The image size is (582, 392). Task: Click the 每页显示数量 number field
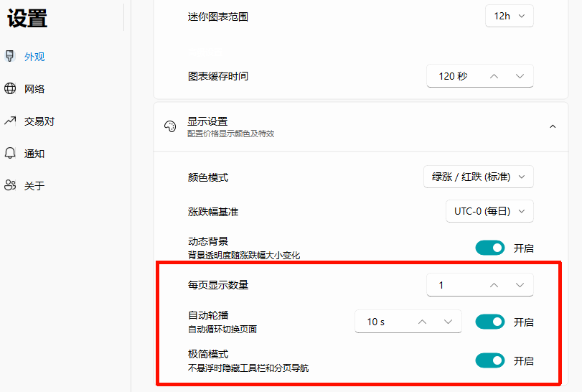452,285
